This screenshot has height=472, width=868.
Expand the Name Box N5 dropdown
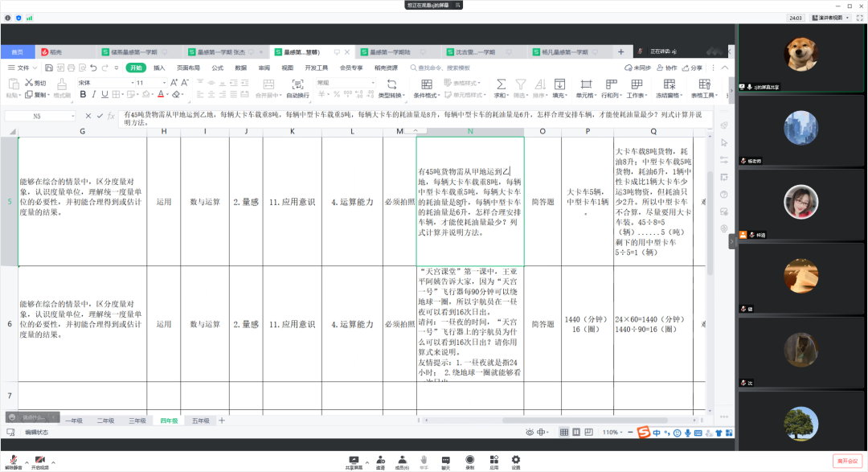[72, 117]
